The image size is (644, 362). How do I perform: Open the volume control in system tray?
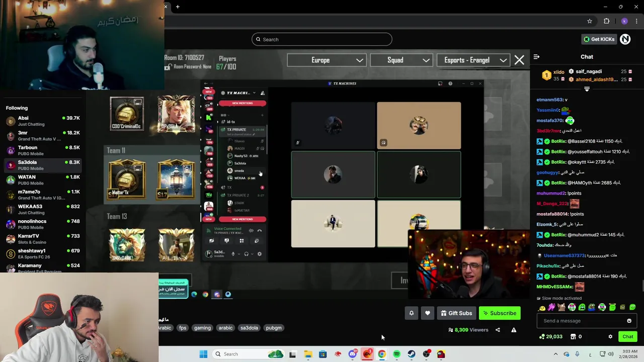tap(611, 354)
